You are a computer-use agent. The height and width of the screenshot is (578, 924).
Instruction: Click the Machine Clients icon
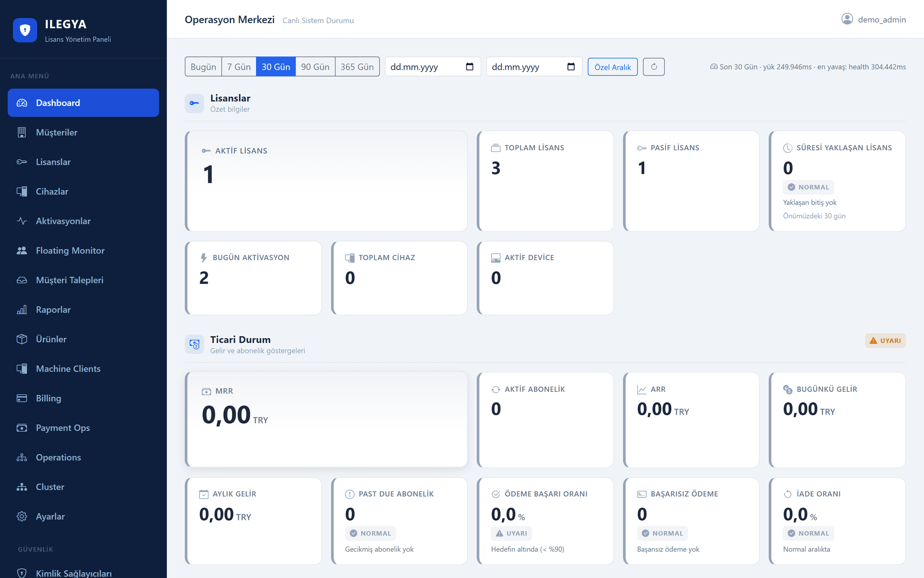[x=22, y=368]
